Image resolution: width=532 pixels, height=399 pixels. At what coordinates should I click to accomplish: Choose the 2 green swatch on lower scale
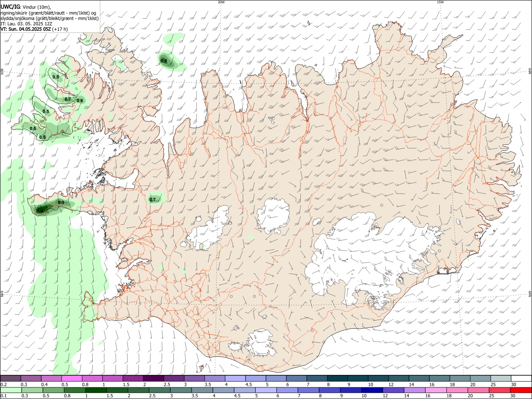[138, 390]
